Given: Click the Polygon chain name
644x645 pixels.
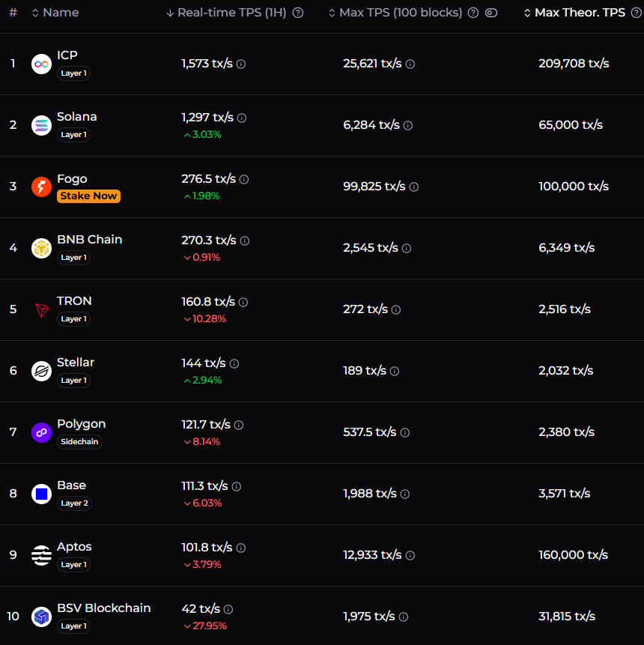Looking at the screenshot, I should click(x=82, y=424).
